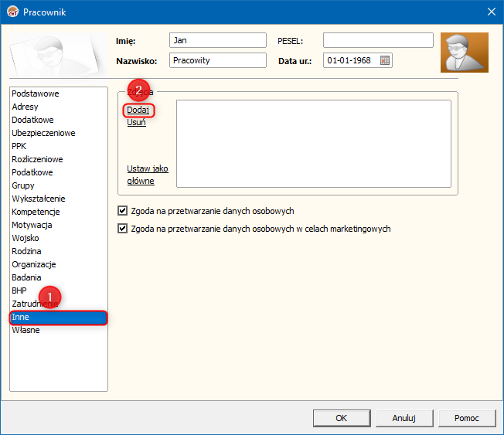Click the Dodaj link

click(138, 110)
